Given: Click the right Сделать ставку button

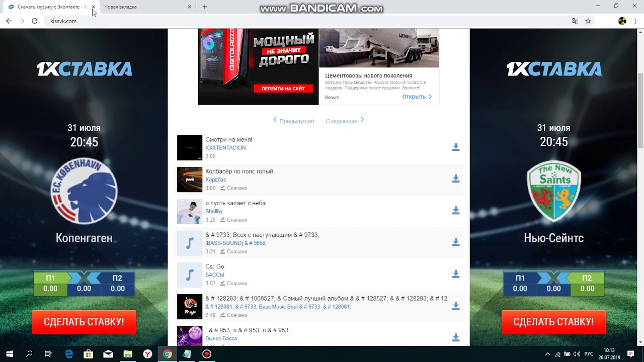Looking at the screenshot, I should point(553,322).
